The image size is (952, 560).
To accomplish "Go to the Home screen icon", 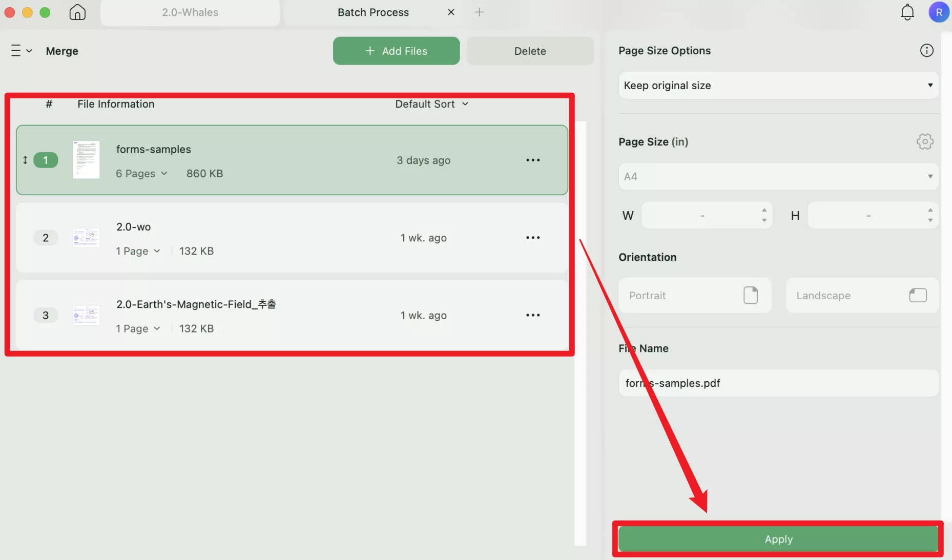I will click(x=77, y=12).
